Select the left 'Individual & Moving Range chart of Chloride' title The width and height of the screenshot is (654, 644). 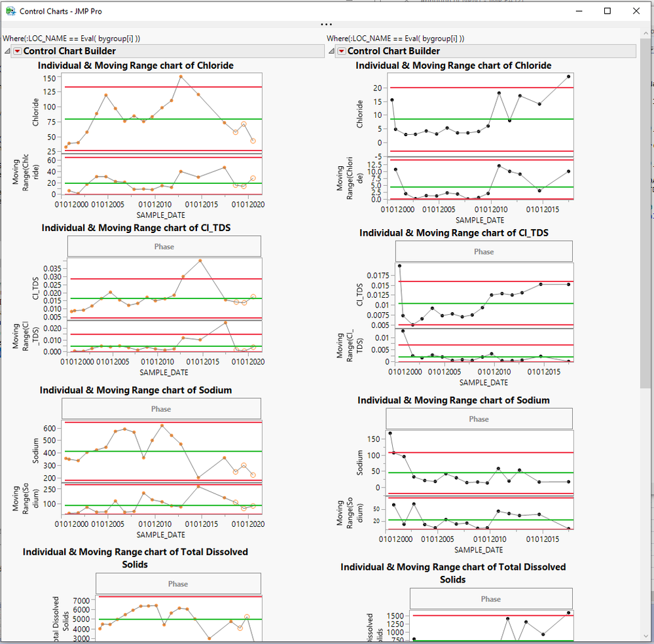point(136,65)
